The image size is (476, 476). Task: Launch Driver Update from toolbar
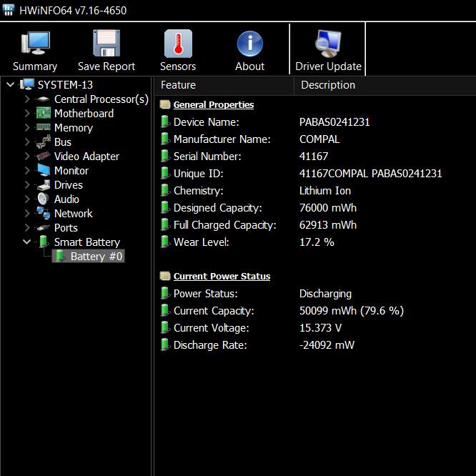pyautogui.click(x=328, y=44)
